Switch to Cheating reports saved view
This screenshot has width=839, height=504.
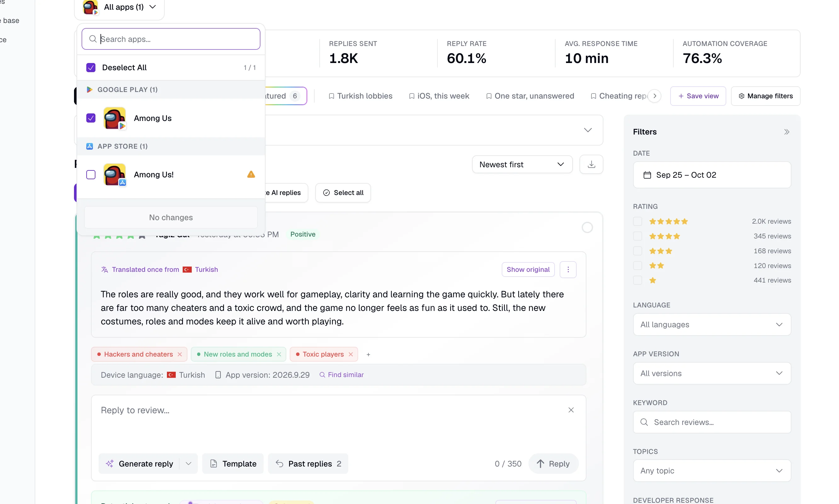619,96
